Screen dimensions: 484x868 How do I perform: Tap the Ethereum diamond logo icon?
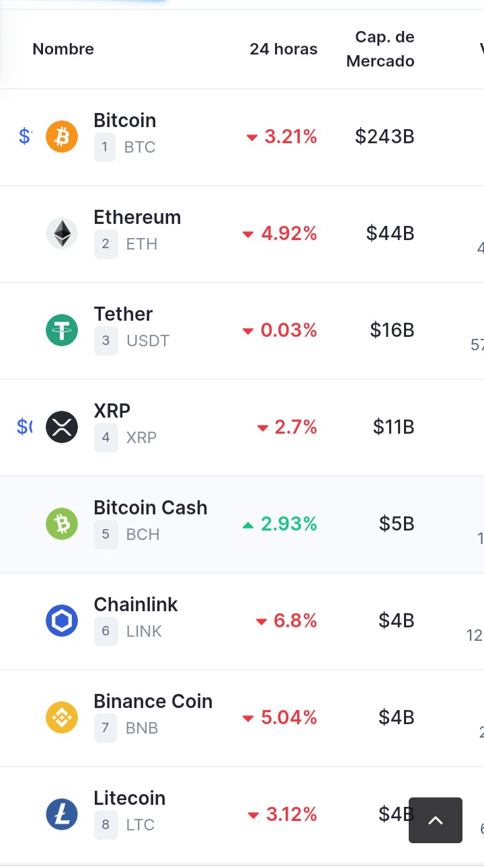point(62,233)
